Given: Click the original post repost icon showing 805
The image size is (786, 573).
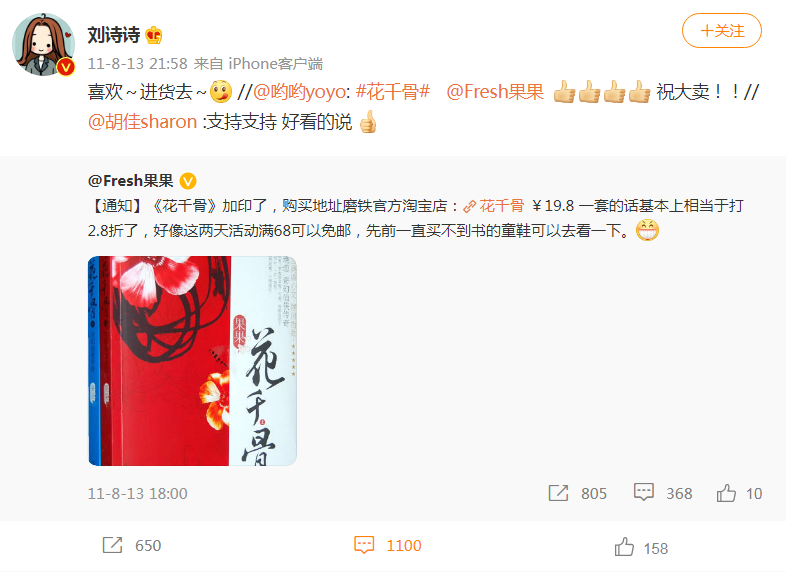Looking at the screenshot, I should click(558, 493).
